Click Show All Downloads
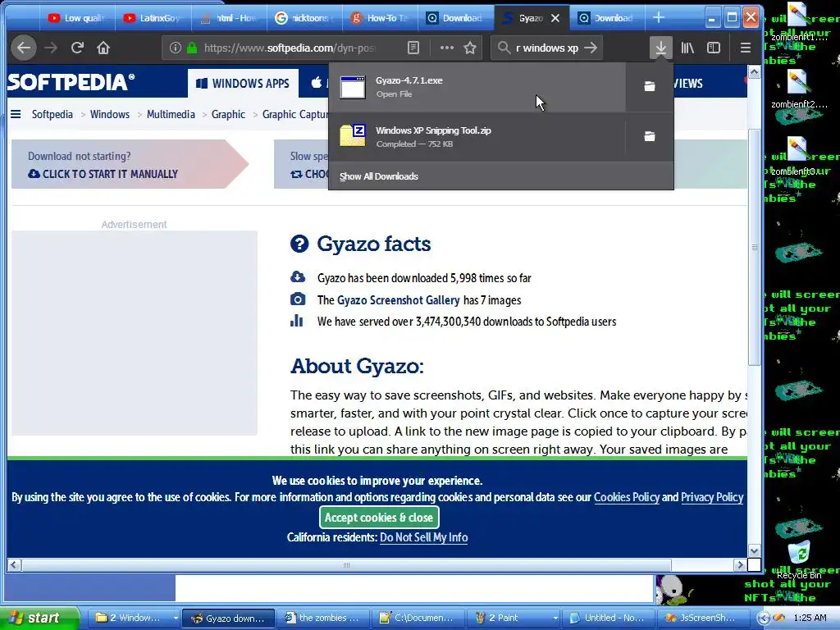Screen dimensions: 840x630 379,176
